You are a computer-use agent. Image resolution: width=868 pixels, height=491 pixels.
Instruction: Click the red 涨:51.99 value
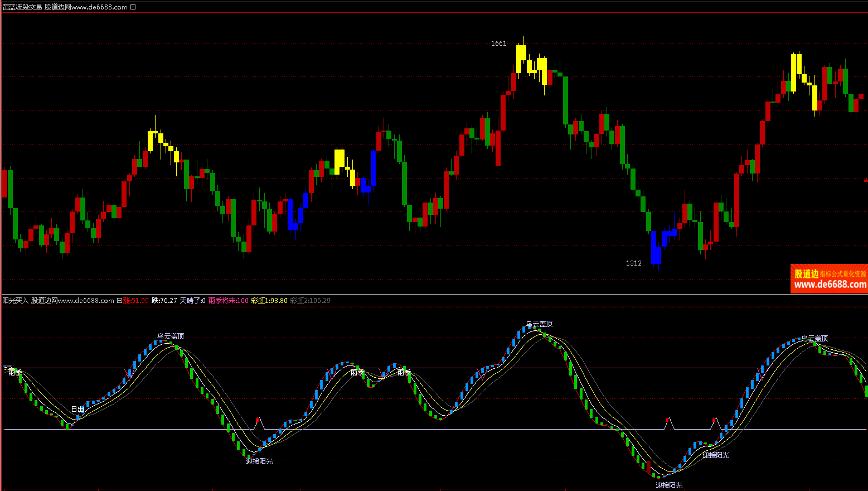(x=135, y=301)
